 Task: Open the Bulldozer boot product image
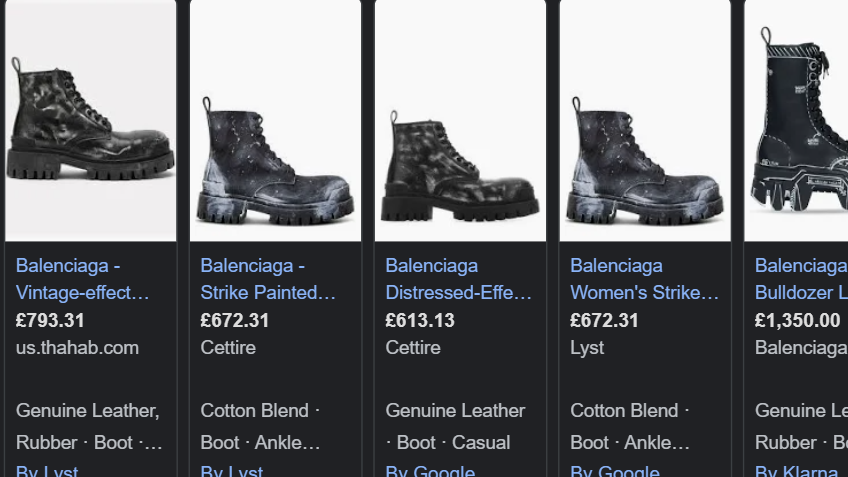click(x=800, y=120)
